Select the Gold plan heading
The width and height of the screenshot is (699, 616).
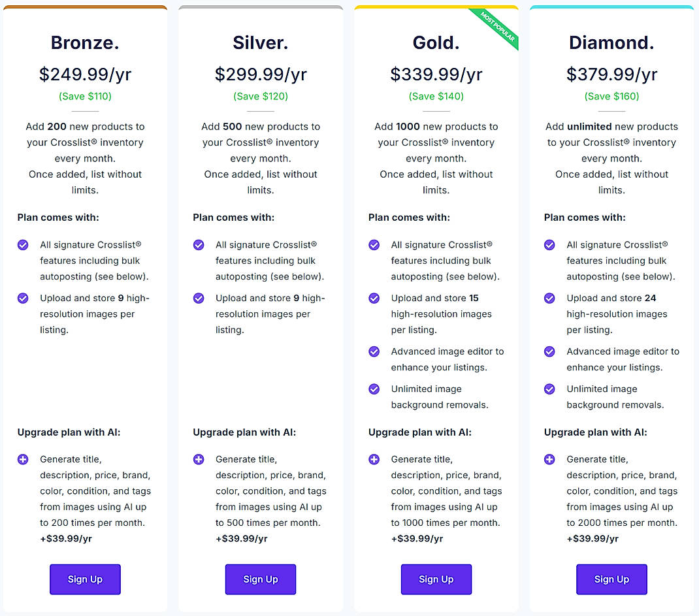click(x=436, y=42)
